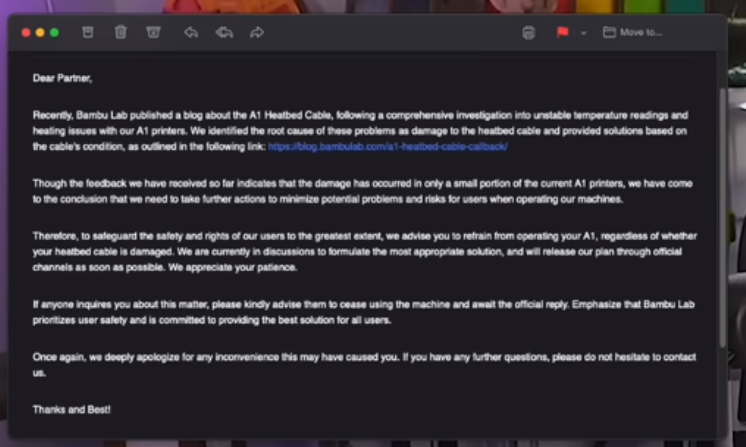This screenshot has width=746, height=447.
Task: Click the message vertical scrollbar
Action: point(723,217)
